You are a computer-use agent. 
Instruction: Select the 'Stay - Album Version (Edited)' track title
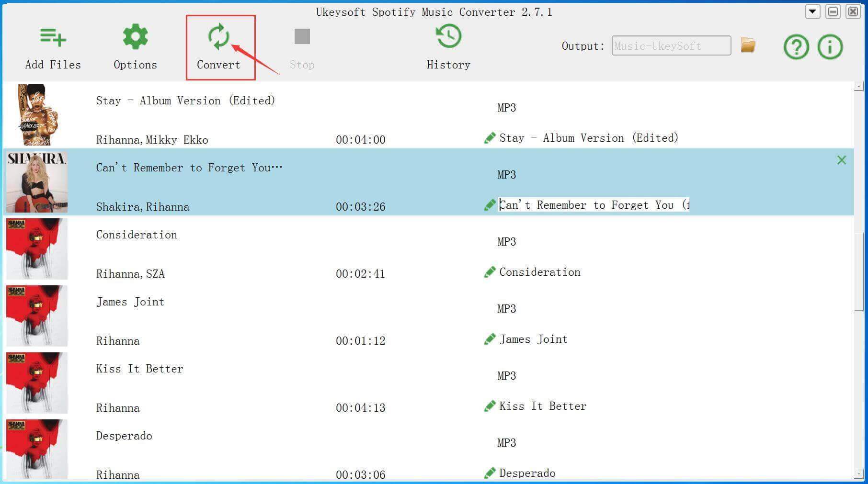(x=185, y=101)
